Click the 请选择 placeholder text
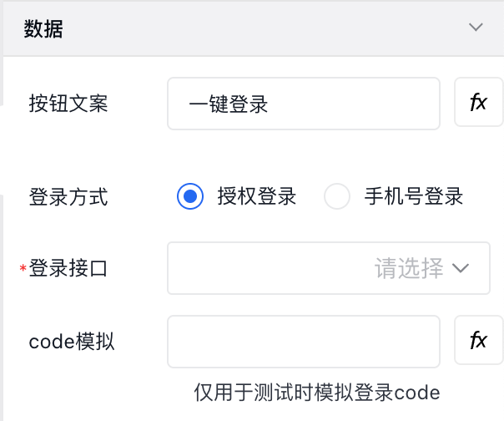The image size is (504, 421). click(x=409, y=268)
